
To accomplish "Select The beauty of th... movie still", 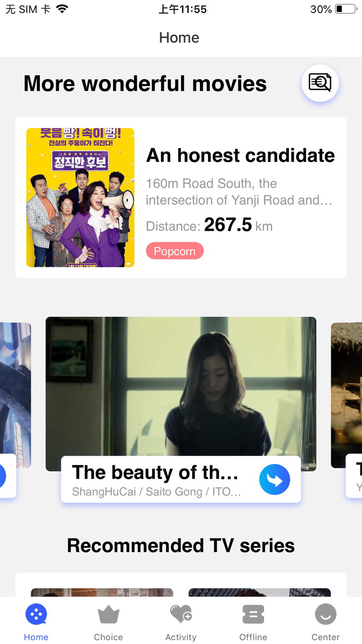I will 181,386.
